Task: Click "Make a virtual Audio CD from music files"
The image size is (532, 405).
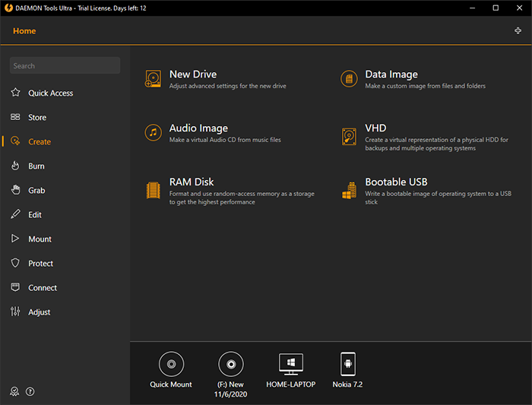Action: 225,140
